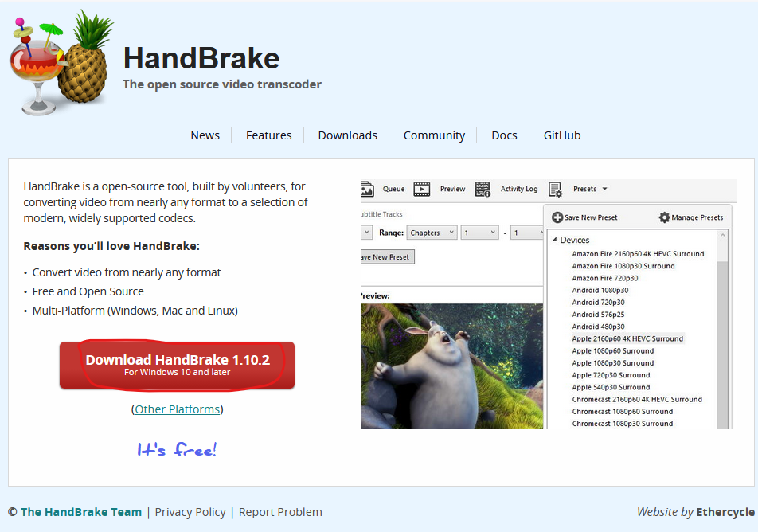Click the presets list scrollbar thumb
The height and width of the screenshot is (532, 758).
(x=723, y=344)
